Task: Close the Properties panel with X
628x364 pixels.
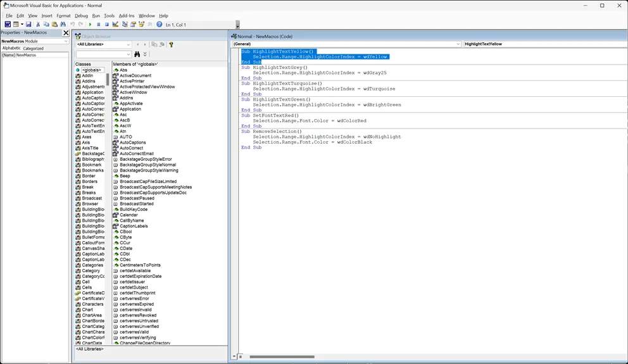Action: (x=66, y=33)
